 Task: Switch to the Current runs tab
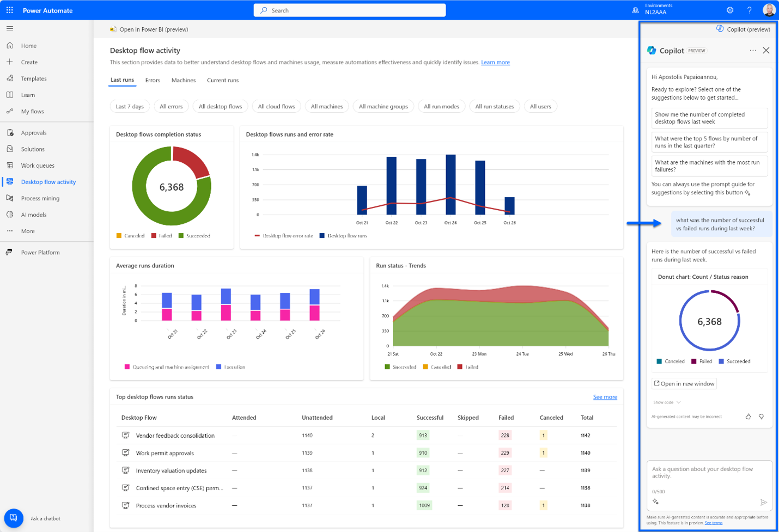coord(222,80)
